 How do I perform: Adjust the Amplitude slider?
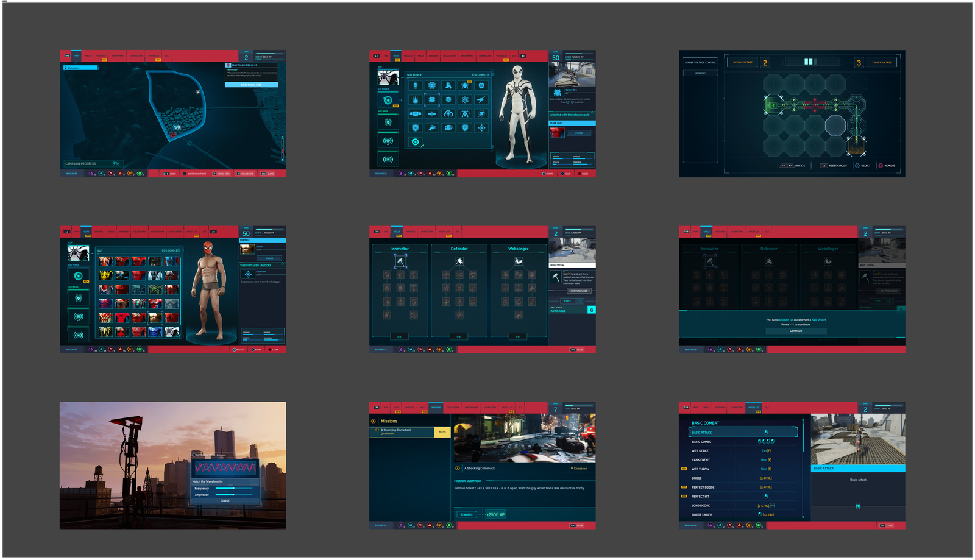(x=234, y=495)
